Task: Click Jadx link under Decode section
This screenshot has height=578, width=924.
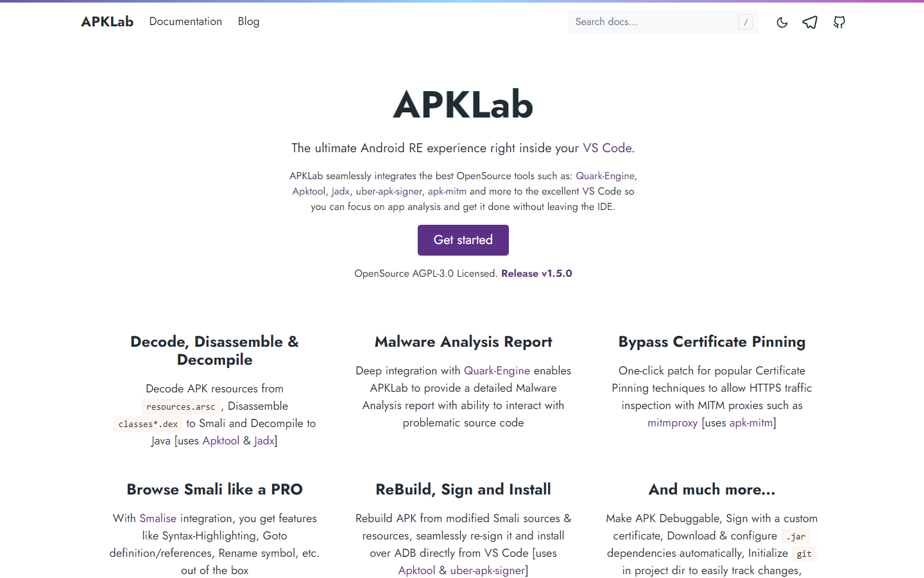Action: click(264, 441)
